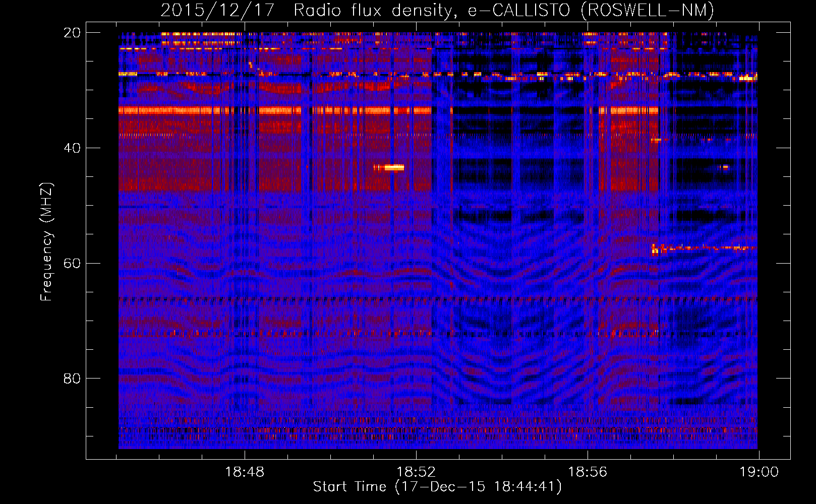Click the 20 frequency tick label
816x504 pixels.
click(x=72, y=32)
